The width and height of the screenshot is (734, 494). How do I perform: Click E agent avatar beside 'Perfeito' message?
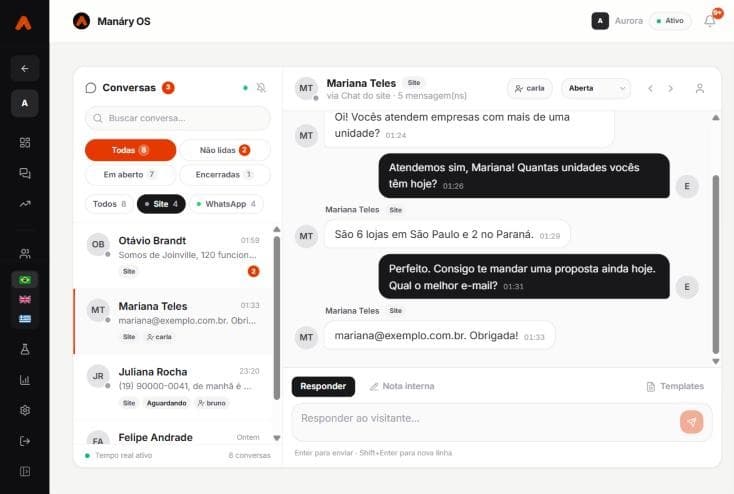pos(687,287)
